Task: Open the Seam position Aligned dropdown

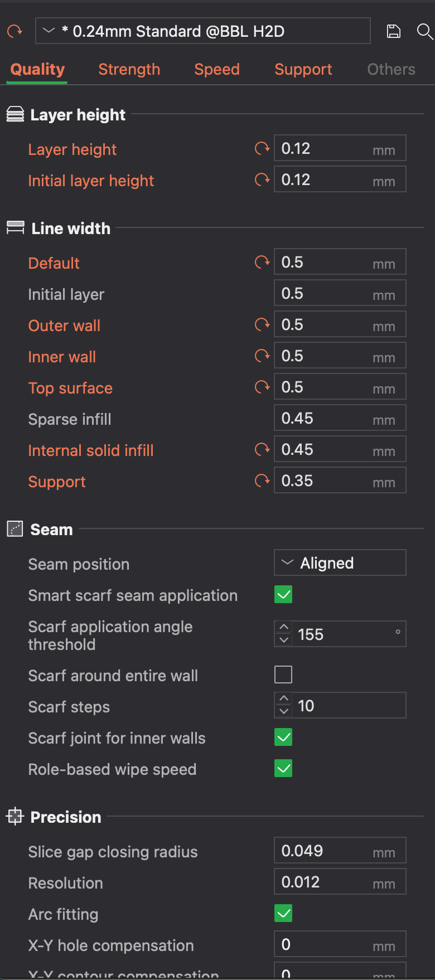Action: pos(340,563)
